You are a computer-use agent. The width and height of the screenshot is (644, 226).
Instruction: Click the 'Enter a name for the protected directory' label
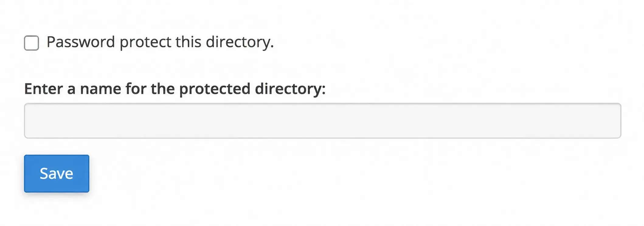pyautogui.click(x=175, y=89)
